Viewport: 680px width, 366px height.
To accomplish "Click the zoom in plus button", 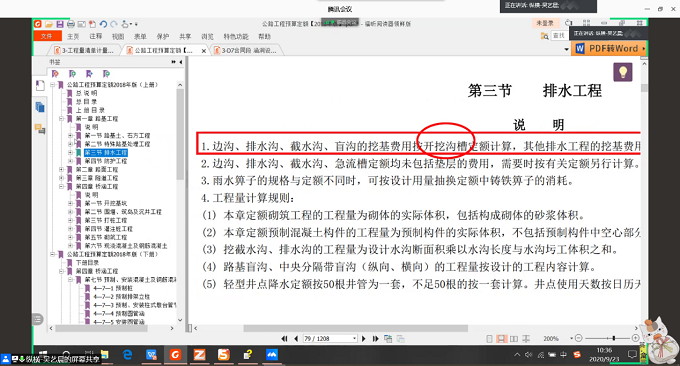I will (635, 338).
